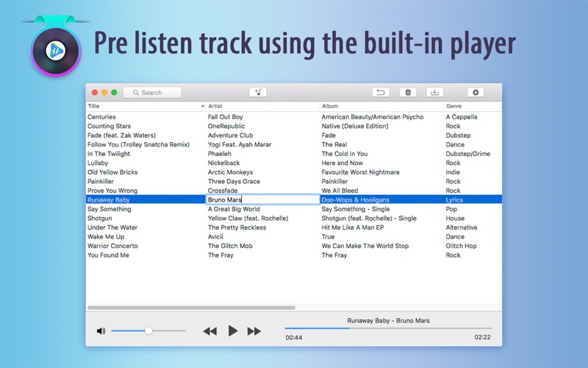Click the The Glitch Mob artist cell
Image resolution: width=588 pixels, height=368 pixels.
(230, 246)
